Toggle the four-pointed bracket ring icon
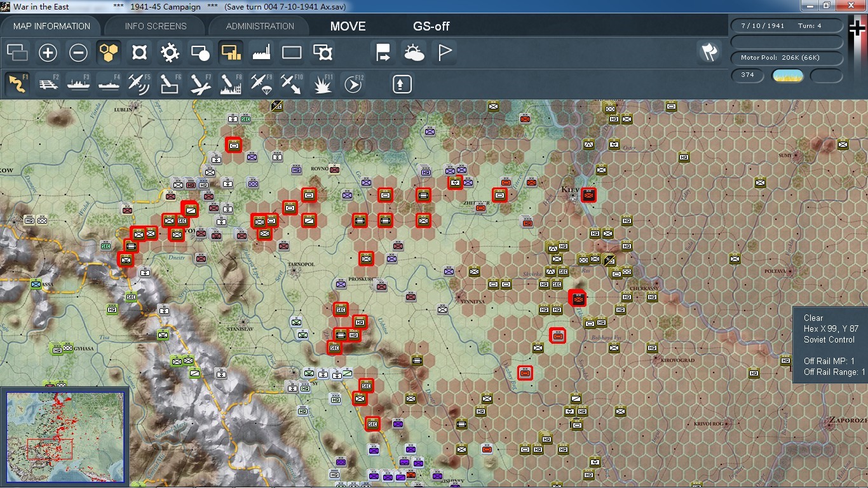Viewport: 868px width, 488px height. click(x=139, y=53)
